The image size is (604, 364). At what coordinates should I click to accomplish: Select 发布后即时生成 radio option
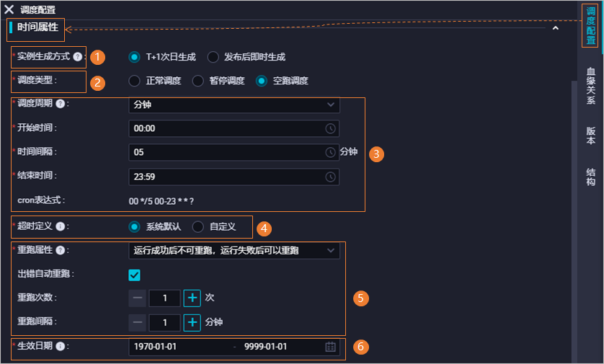click(213, 58)
